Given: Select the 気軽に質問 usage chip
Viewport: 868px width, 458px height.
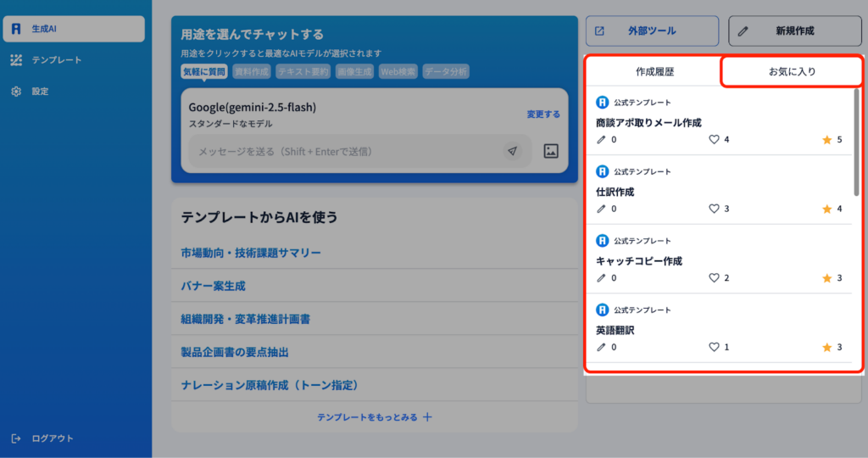Looking at the screenshot, I should (204, 72).
